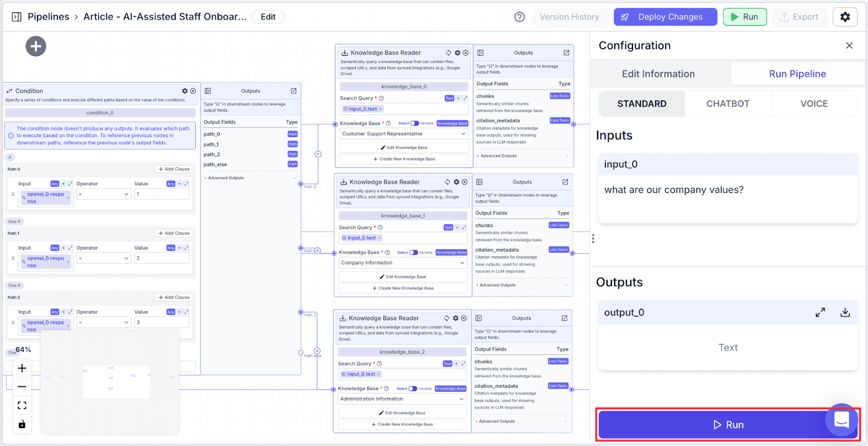Zoom out on the canvas
The image size is (868, 446).
pos(22,387)
